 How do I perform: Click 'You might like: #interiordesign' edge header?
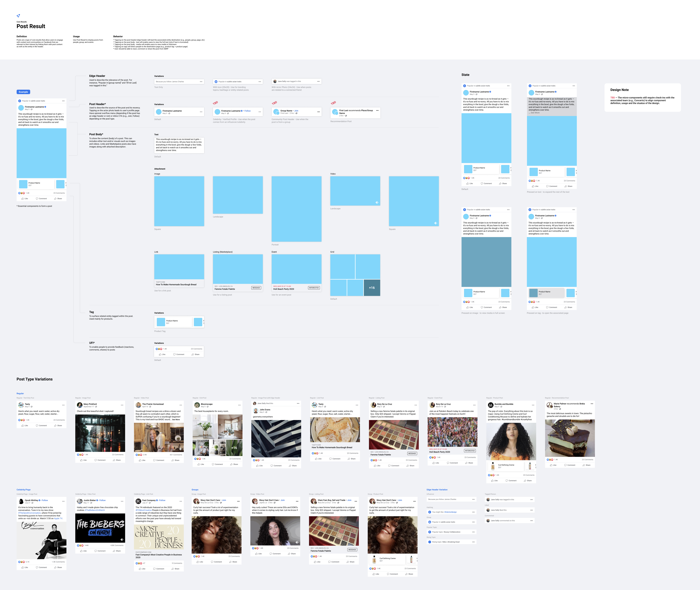(452, 512)
